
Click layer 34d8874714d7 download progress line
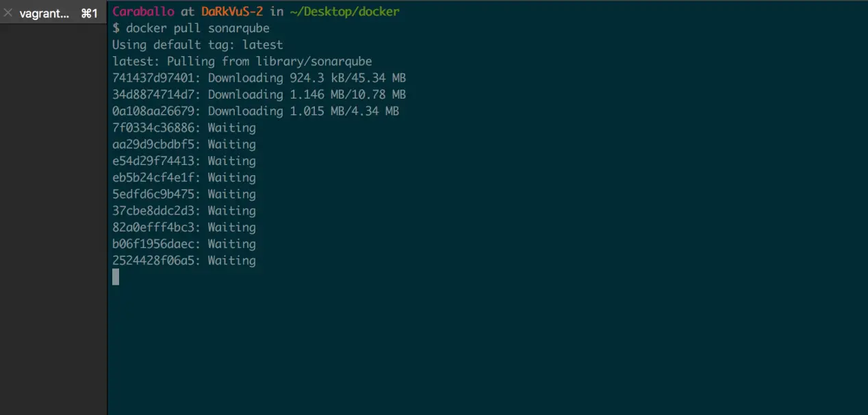tap(259, 95)
